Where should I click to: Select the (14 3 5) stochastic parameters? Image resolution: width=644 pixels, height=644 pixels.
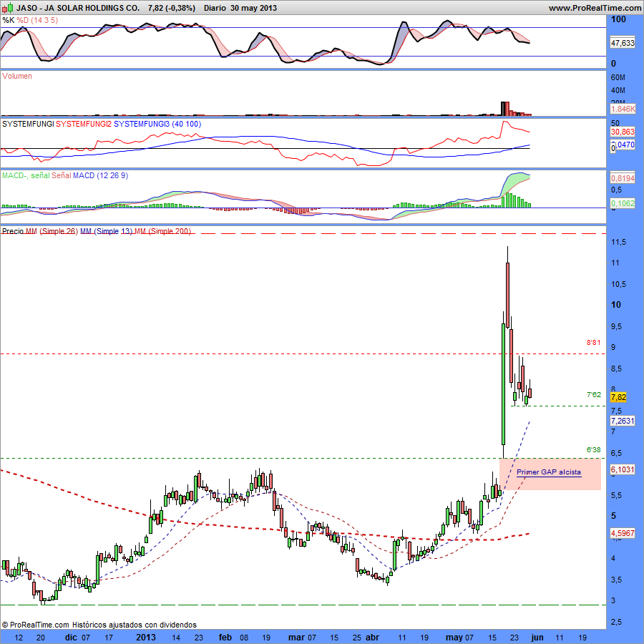coord(44,20)
